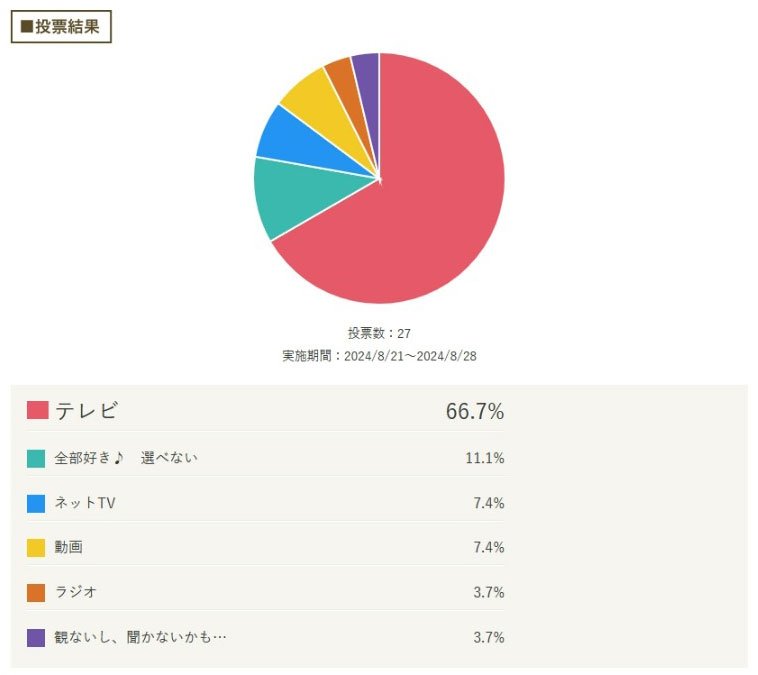758x675 pixels.
Task: Click the 66.7% value
Action: [475, 411]
